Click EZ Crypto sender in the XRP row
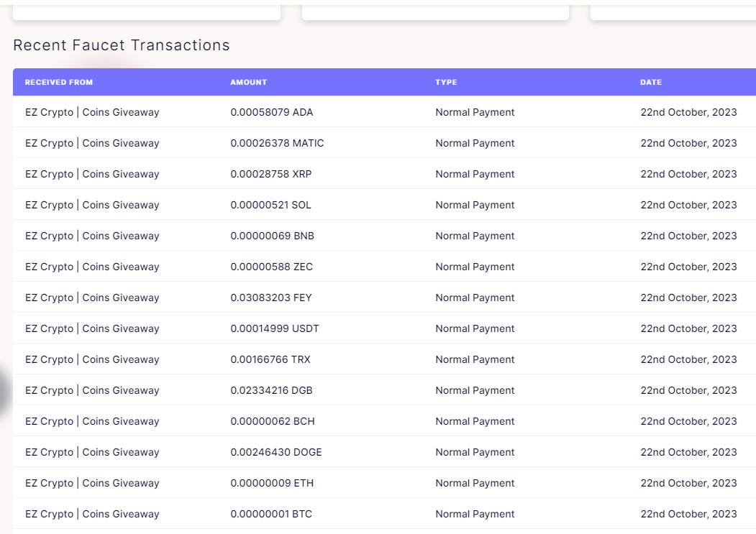The width and height of the screenshot is (756, 534). point(92,174)
